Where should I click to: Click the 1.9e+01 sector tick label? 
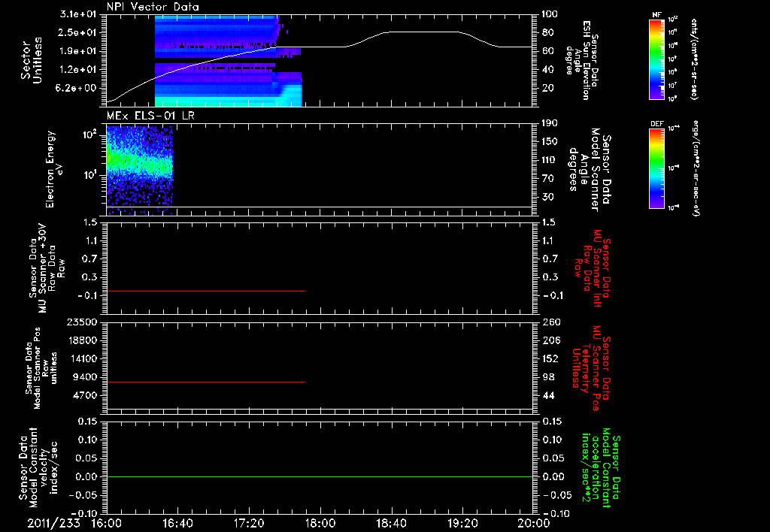point(78,51)
